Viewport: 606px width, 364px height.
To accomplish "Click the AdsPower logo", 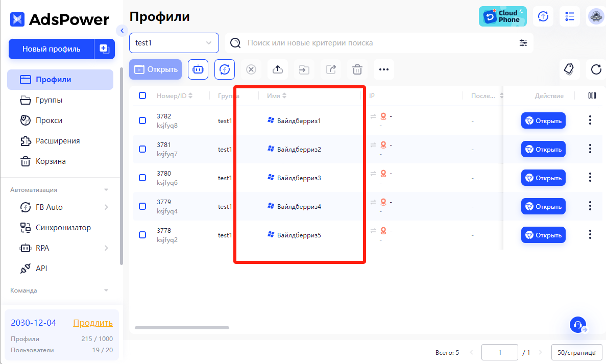I will (60, 19).
